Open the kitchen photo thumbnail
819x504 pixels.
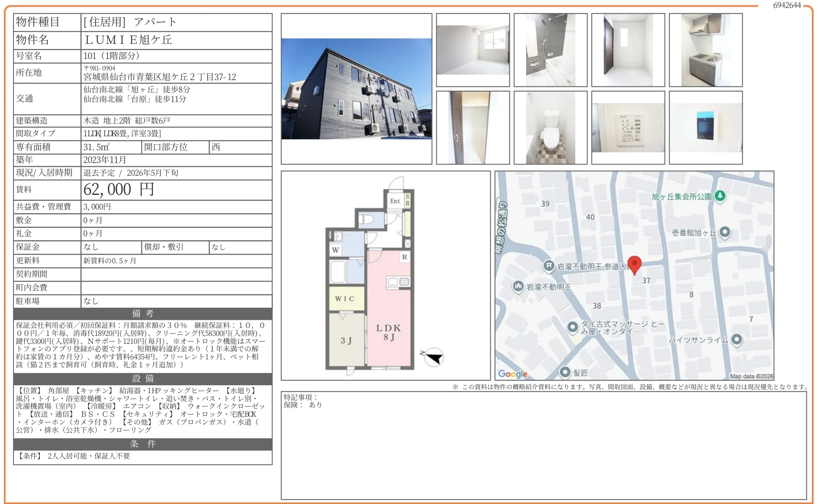tap(705, 50)
